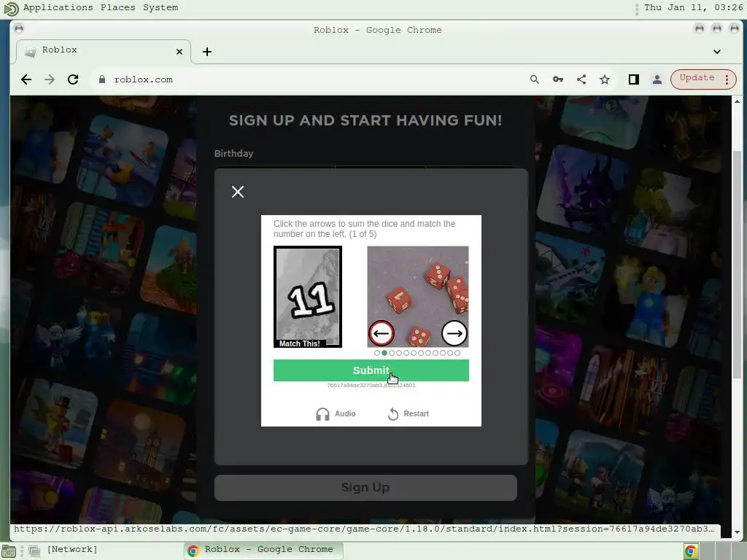Restart the captcha challenge
The width and height of the screenshot is (747, 560).
coord(409,414)
